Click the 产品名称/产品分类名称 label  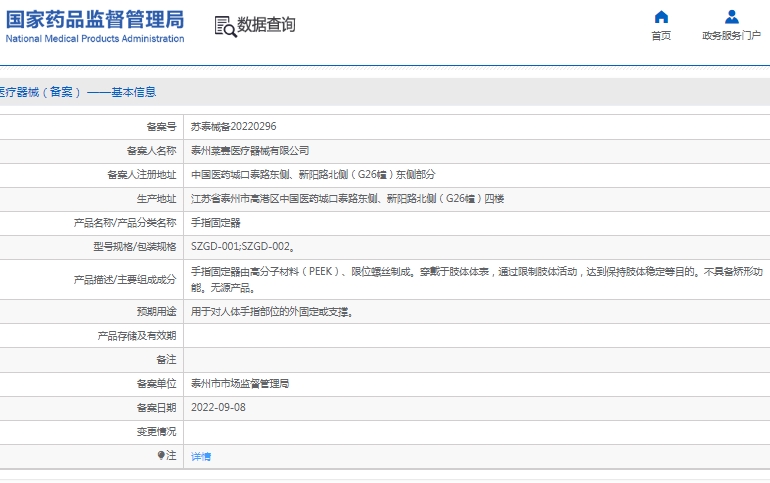point(125,223)
